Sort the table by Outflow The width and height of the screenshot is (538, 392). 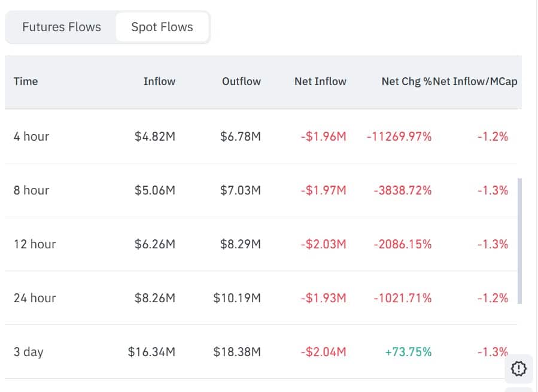pyautogui.click(x=241, y=81)
